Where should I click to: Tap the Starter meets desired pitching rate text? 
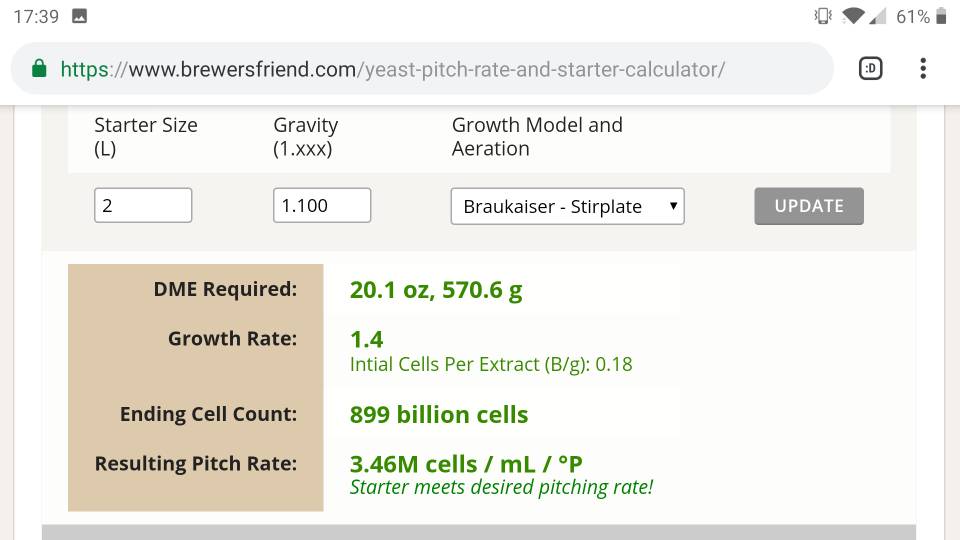point(501,487)
